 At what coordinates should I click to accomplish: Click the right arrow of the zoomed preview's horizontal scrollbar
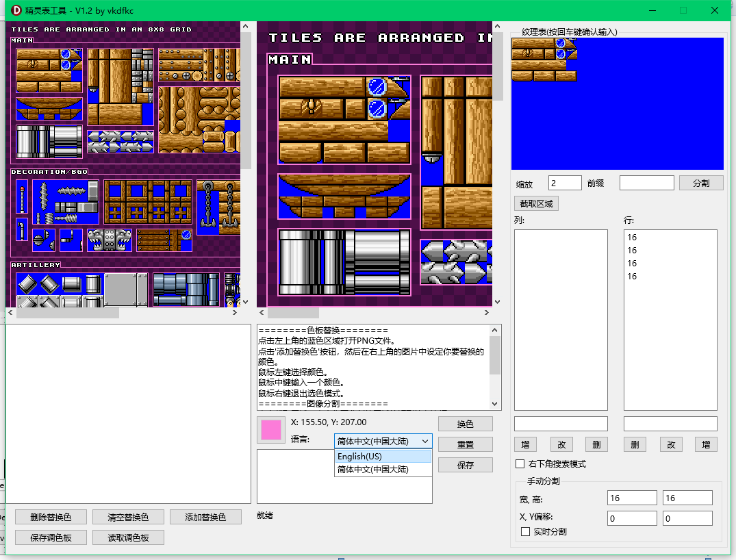[x=487, y=312]
